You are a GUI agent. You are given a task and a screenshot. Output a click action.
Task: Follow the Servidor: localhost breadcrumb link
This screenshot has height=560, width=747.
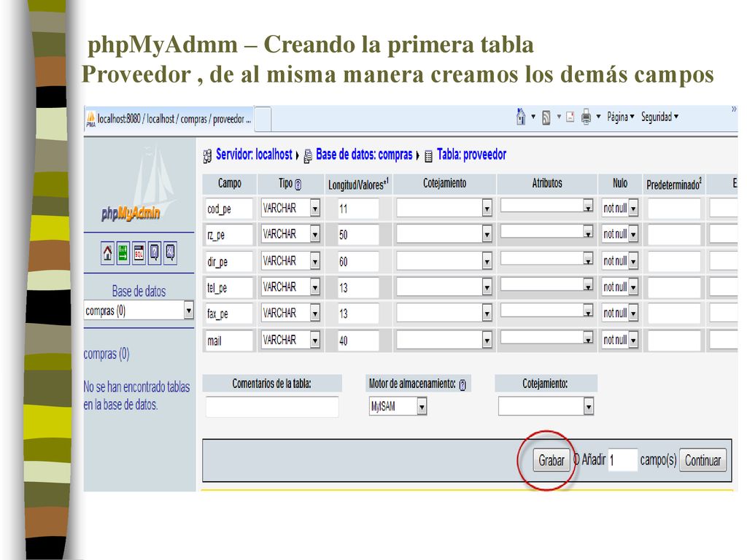[254, 155]
